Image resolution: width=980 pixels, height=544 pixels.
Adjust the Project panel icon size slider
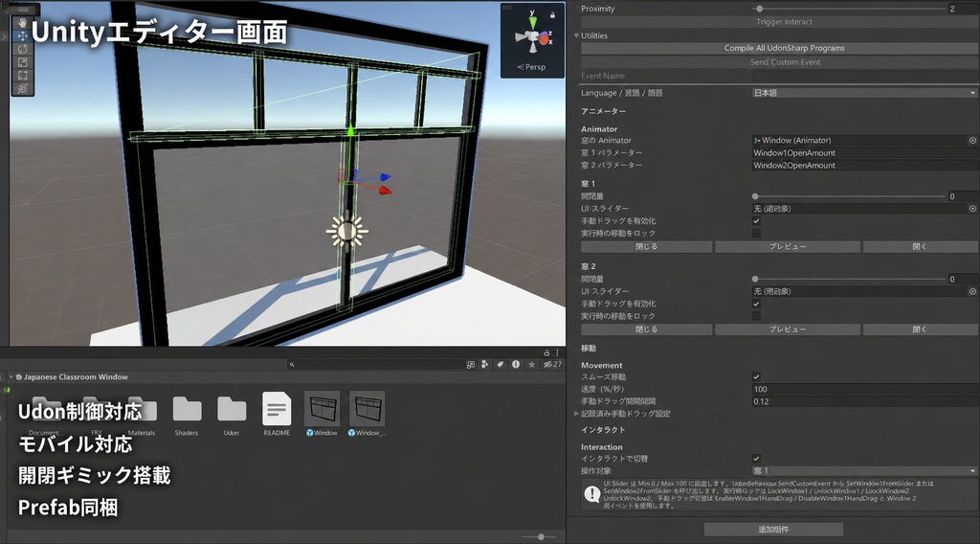[541, 537]
